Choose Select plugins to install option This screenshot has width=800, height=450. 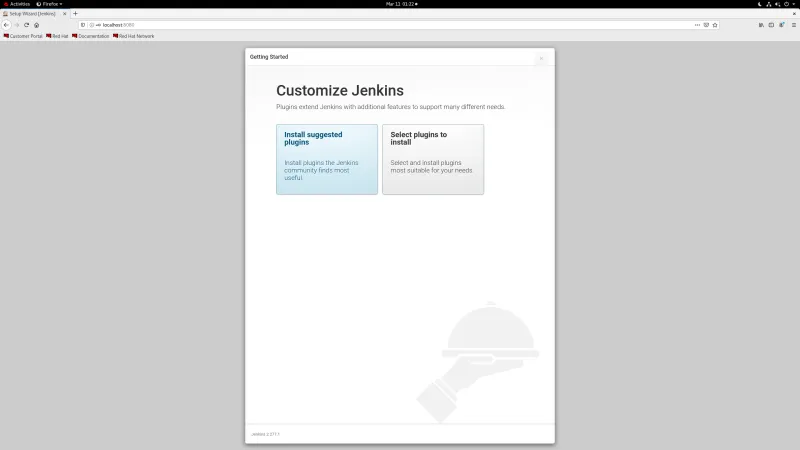pos(432,159)
